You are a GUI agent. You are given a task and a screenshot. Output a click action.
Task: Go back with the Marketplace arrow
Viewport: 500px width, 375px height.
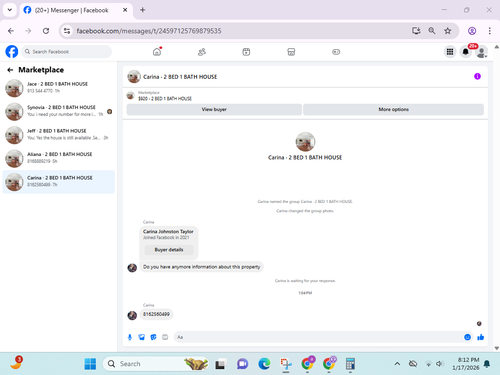click(x=10, y=70)
